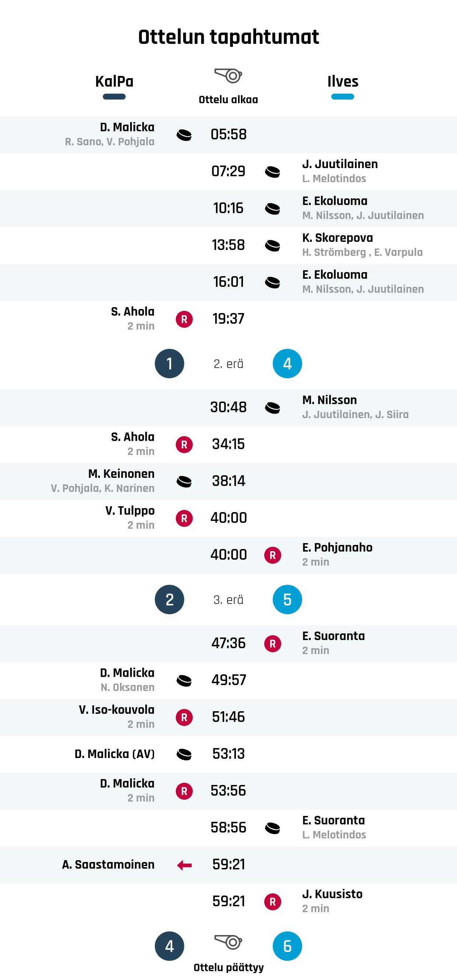457x980 pixels.
Task: Click the KalPa team name
Action: (114, 81)
